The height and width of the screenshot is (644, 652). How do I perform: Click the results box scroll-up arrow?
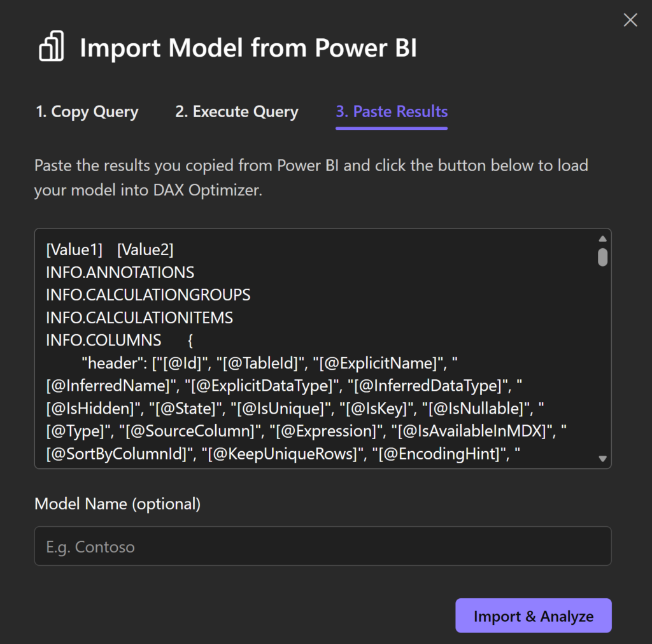[x=602, y=239]
